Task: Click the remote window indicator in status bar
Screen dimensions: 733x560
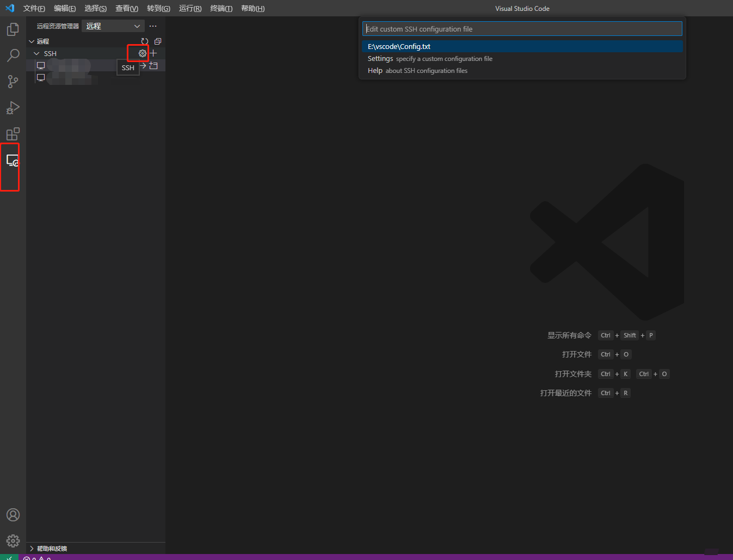Action: [9, 557]
